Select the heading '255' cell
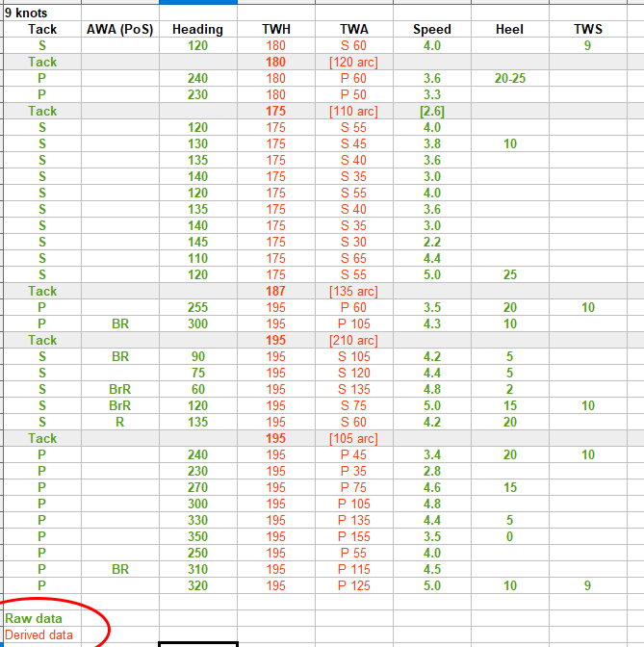644x647 pixels. [x=198, y=307]
